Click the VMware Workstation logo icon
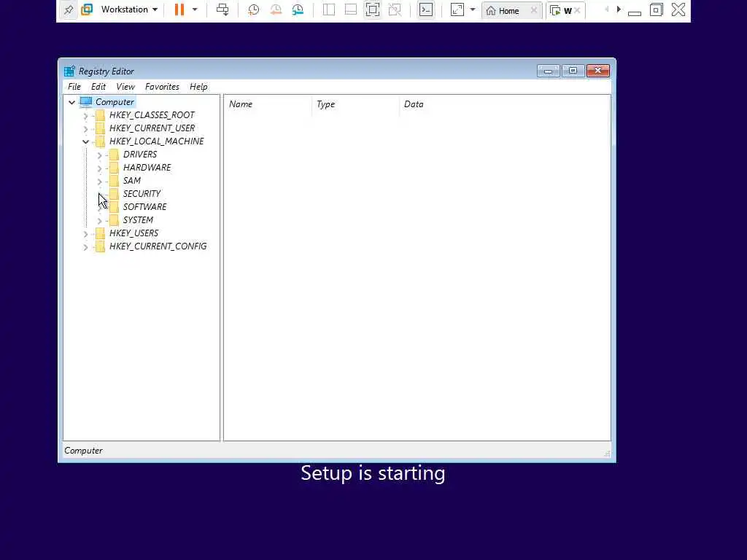 point(87,9)
